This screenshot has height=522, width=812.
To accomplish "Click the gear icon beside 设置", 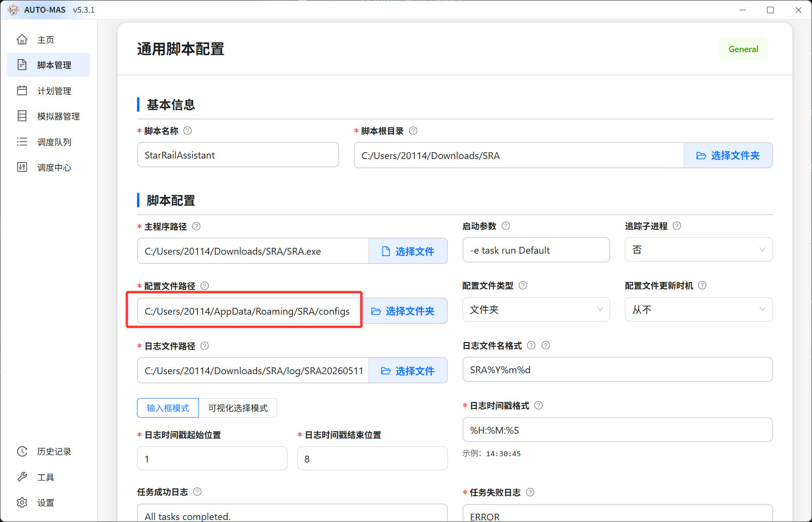I will (22, 502).
